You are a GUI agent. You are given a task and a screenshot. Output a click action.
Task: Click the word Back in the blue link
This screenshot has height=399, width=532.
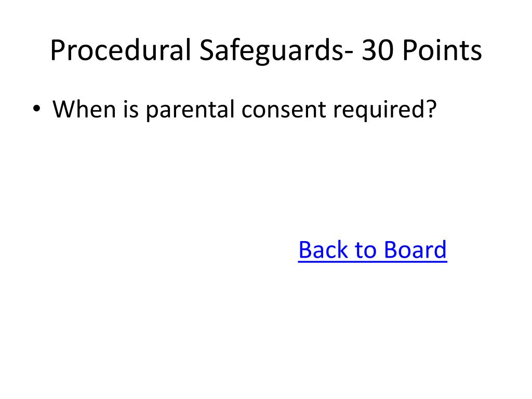tap(324, 250)
